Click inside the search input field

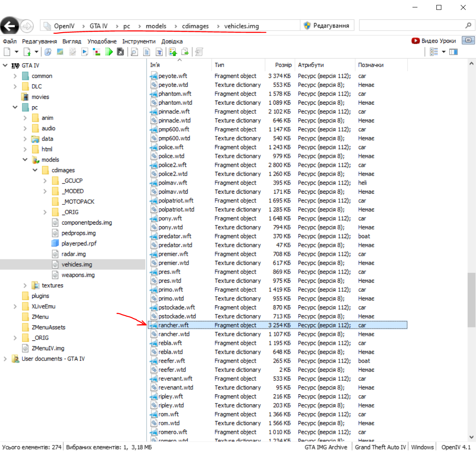pos(411,26)
